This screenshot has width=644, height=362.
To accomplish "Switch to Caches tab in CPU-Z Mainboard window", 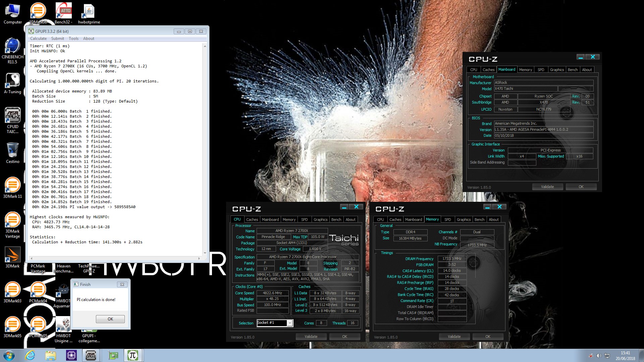I will [x=488, y=70].
